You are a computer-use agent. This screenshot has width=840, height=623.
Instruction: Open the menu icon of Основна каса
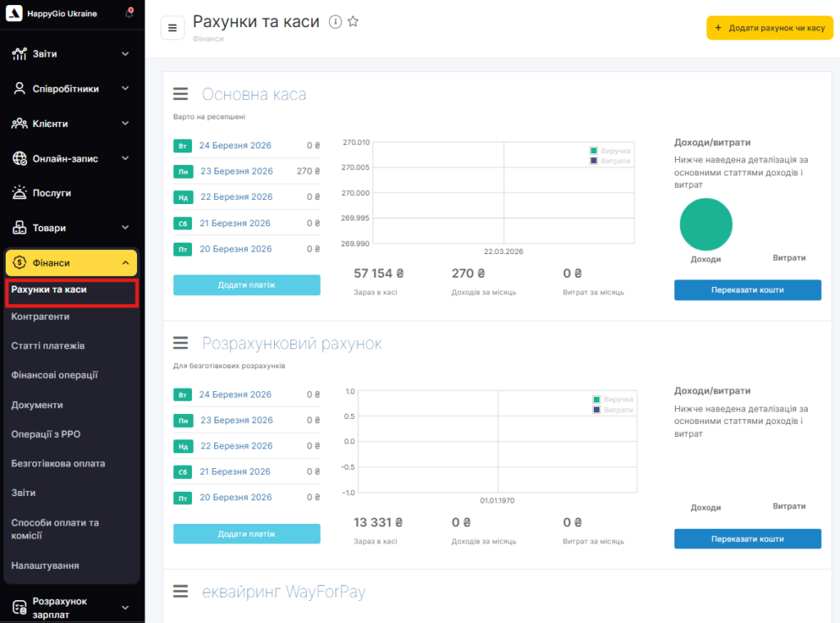[x=181, y=94]
